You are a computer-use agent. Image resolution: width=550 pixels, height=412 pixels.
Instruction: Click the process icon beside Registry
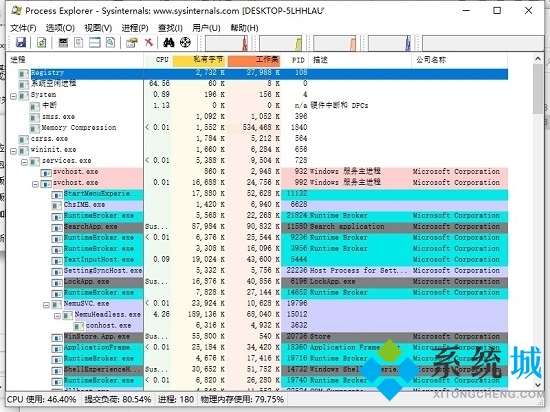point(24,73)
